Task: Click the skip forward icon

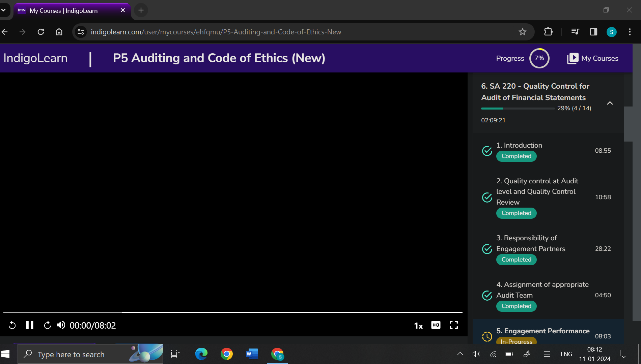Action: click(x=47, y=325)
